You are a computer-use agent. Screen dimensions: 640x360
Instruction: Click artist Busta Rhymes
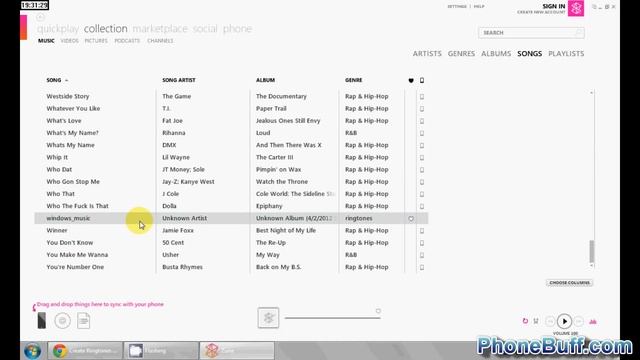pyautogui.click(x=182, y=267)
